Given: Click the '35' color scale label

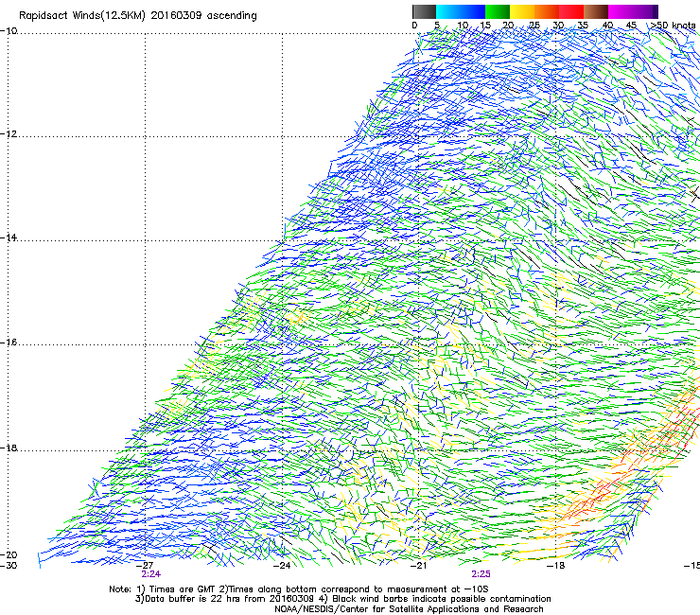Looking at the screenshot, I should (x=583, y=26).
